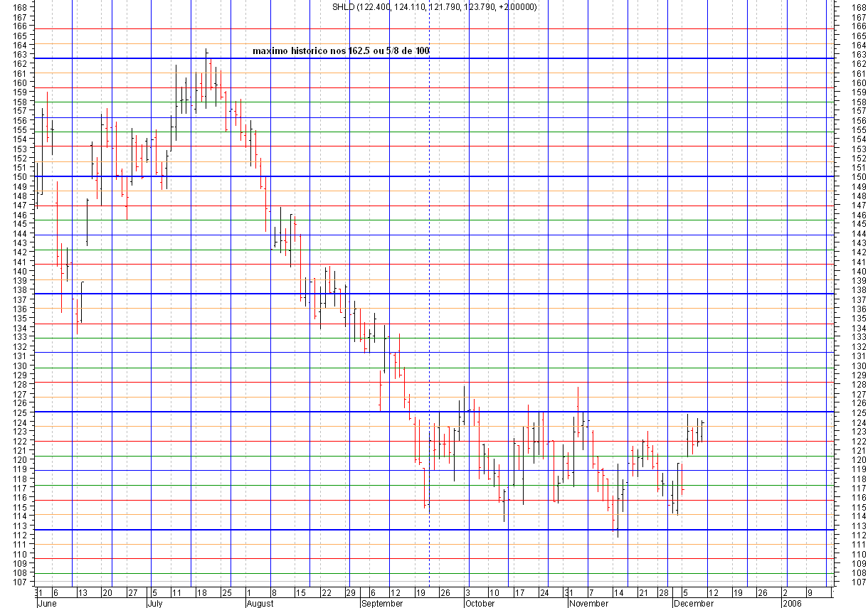Click the 163 label on right price axis
Screen dimensions: 868x608
[859, 54]
